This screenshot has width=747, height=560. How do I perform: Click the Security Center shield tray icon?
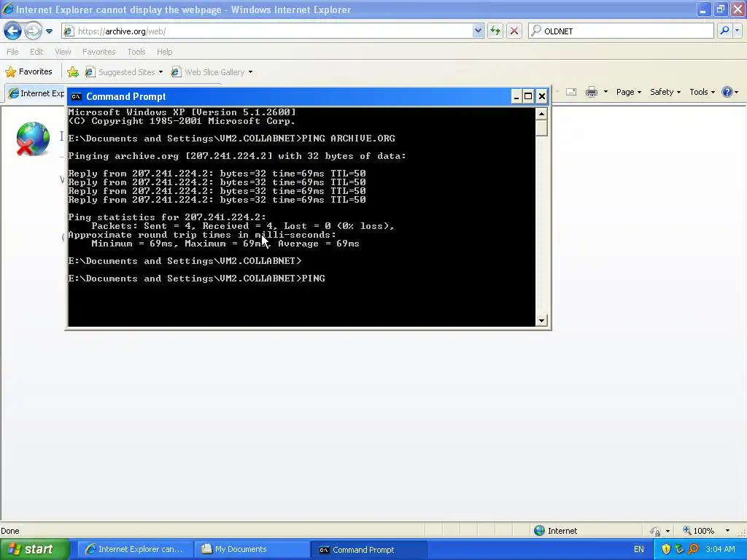click(666, 549)
